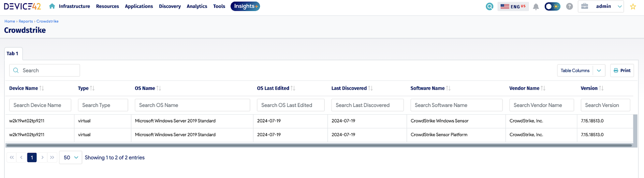Go to the last page of results

click(x=52, y=157)
